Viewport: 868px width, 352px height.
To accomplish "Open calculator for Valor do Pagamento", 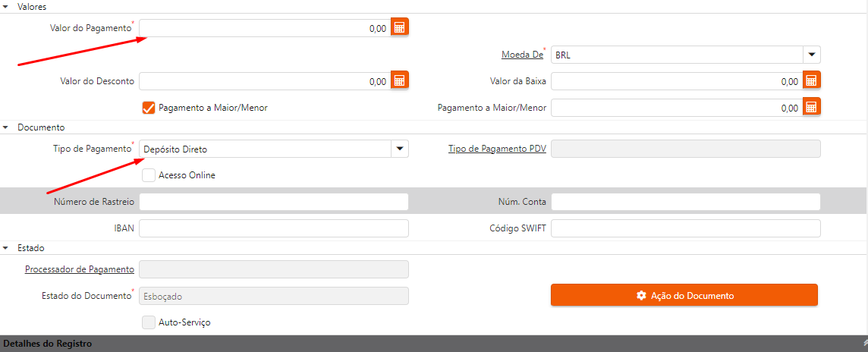I will pyautogui.click(x=400, y=28).
